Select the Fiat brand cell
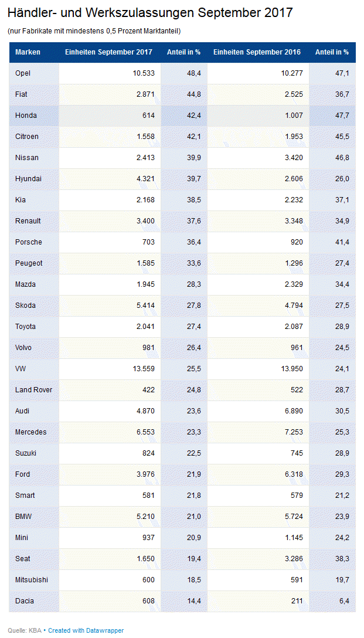The height and width of the screenshot is (638, 364). 21,94
